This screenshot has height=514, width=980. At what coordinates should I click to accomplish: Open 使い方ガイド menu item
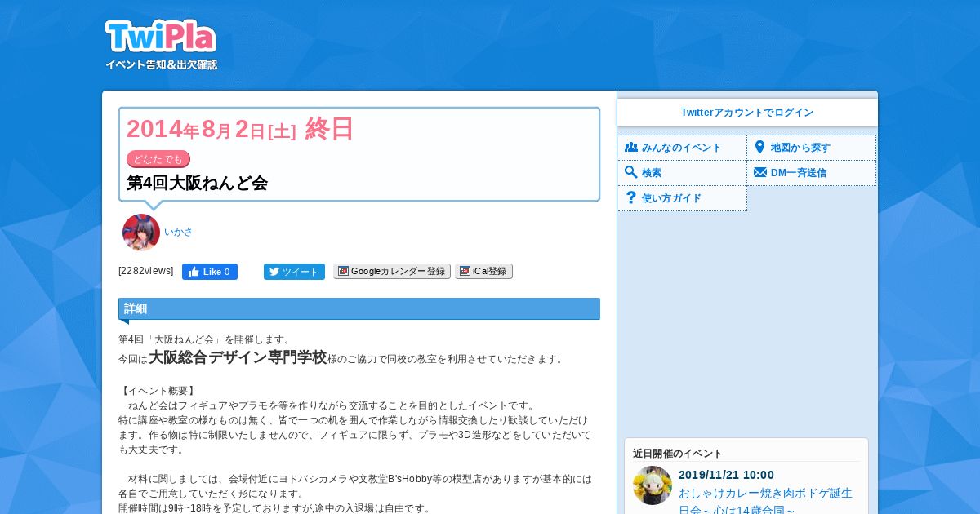(682, 198)
